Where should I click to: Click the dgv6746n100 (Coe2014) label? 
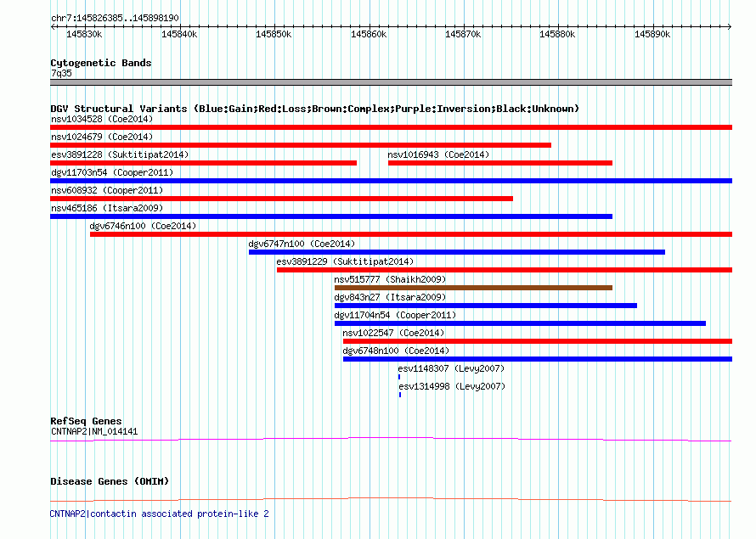143,226
